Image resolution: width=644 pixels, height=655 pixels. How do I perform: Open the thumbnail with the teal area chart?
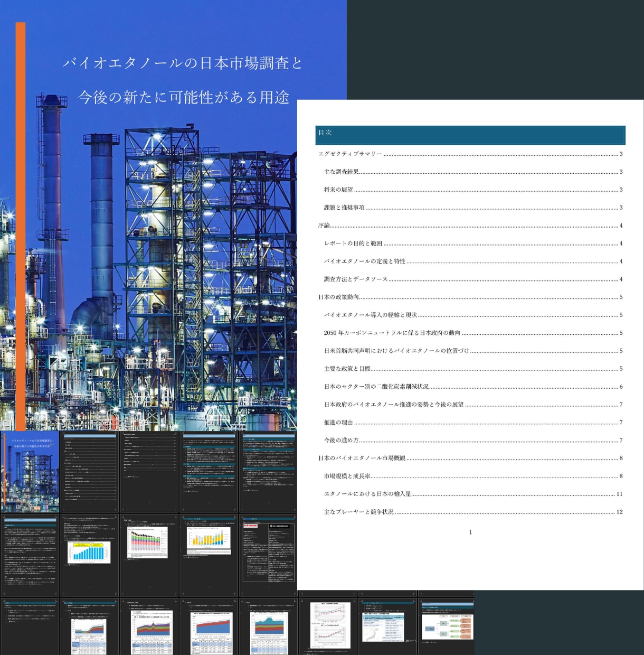point(268,626)
